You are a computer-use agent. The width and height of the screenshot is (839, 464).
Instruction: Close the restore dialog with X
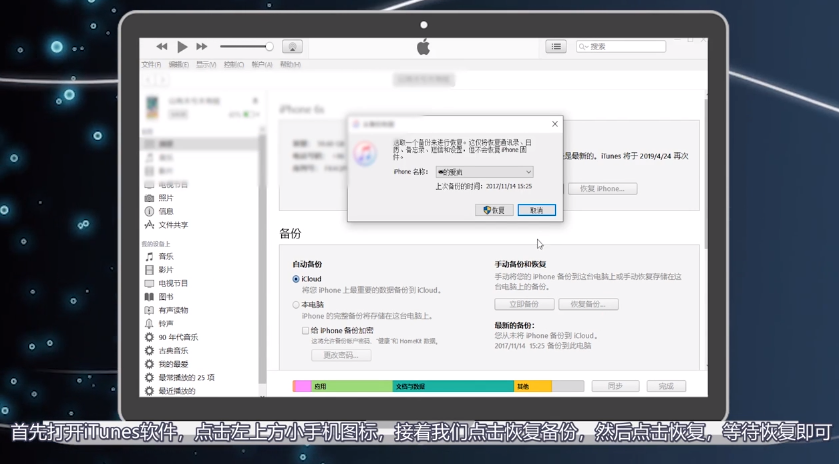pos(555,124)
